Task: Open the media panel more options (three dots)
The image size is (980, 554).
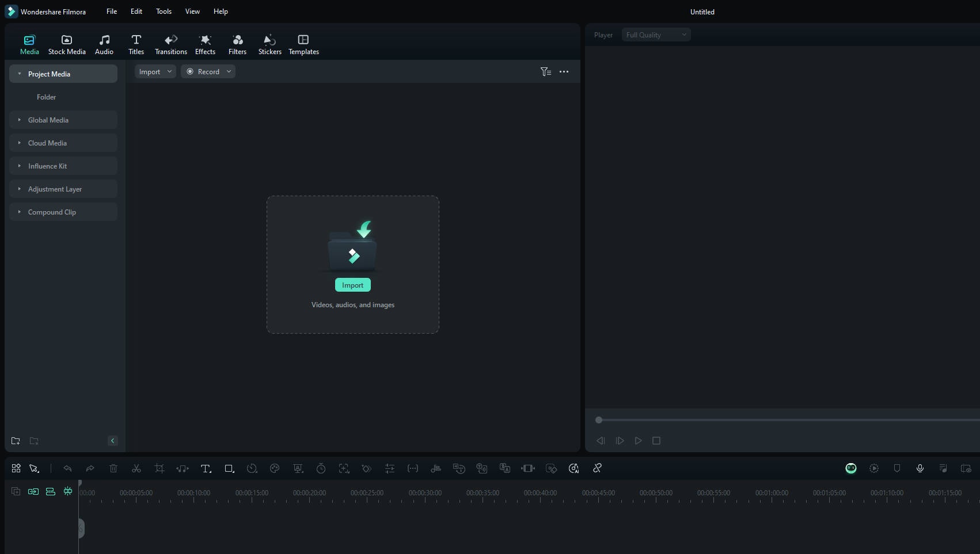Action: click(564, 72)
